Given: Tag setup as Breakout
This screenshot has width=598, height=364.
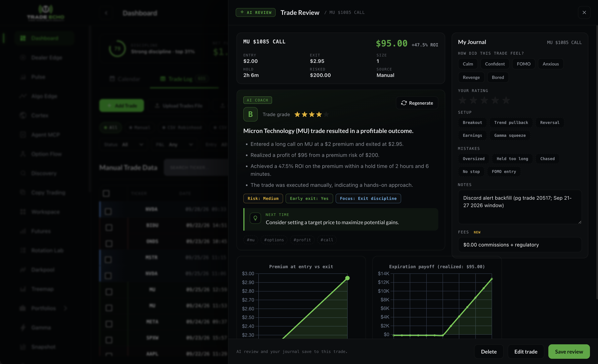Looking at the screenshot, I should coord(472,123).
